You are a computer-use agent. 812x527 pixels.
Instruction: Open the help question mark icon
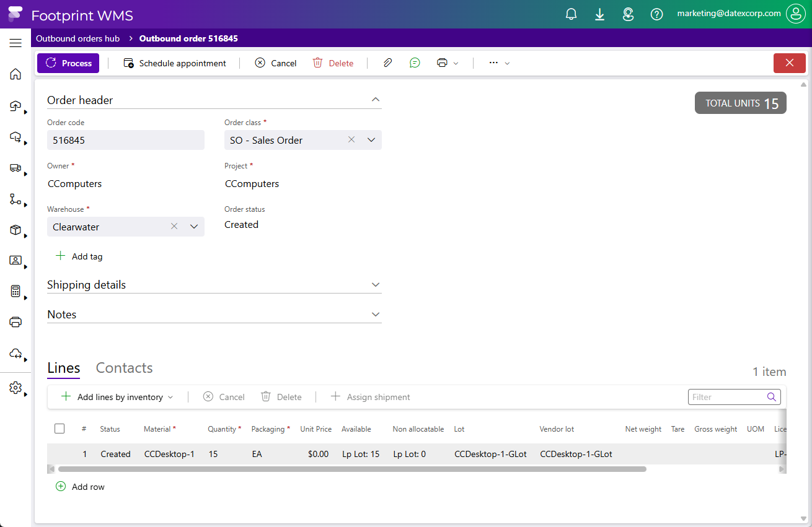point(656,14)
